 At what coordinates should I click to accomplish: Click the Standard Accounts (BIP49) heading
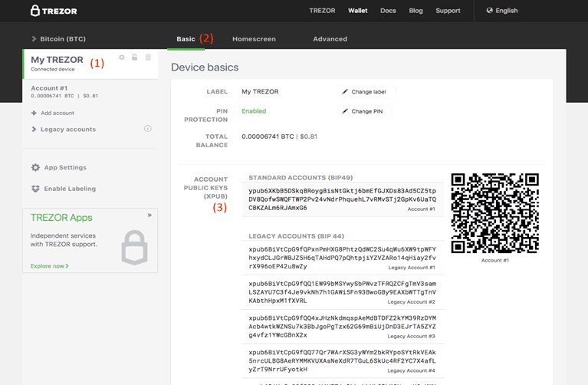[301, 177]
